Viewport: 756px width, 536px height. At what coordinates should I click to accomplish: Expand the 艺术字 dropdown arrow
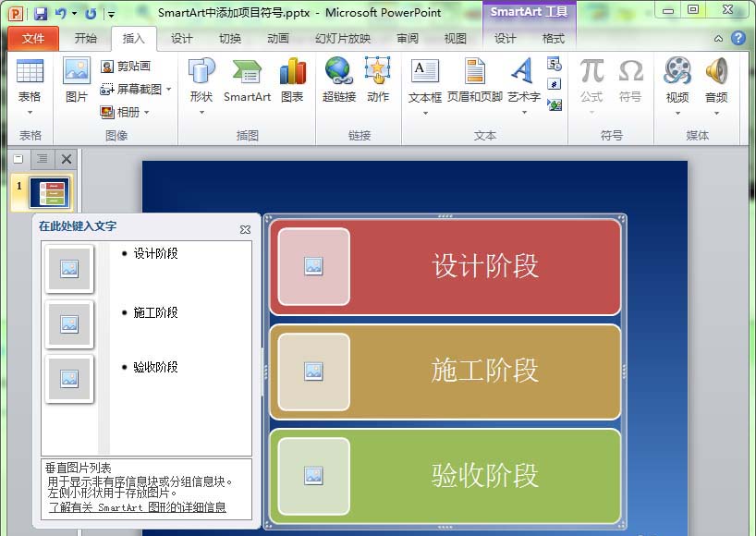tap(524, 113)
